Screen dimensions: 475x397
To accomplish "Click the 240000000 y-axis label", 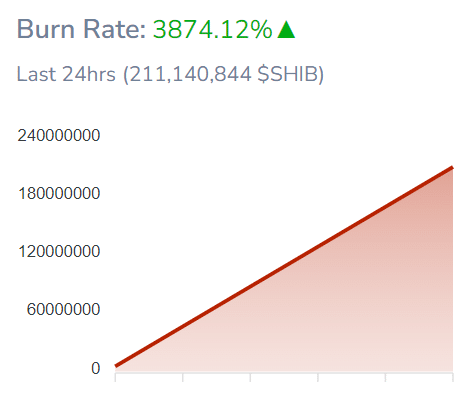I will (59, 136).
